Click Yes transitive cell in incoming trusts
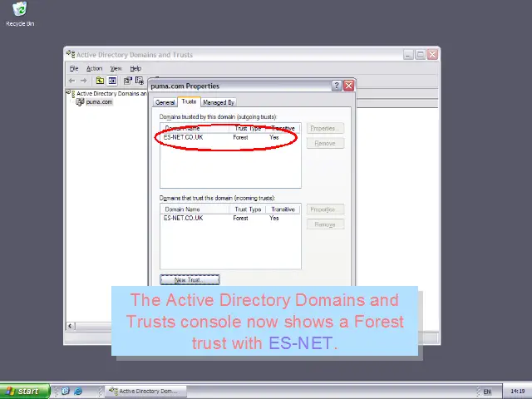 [x=273, y=218]
